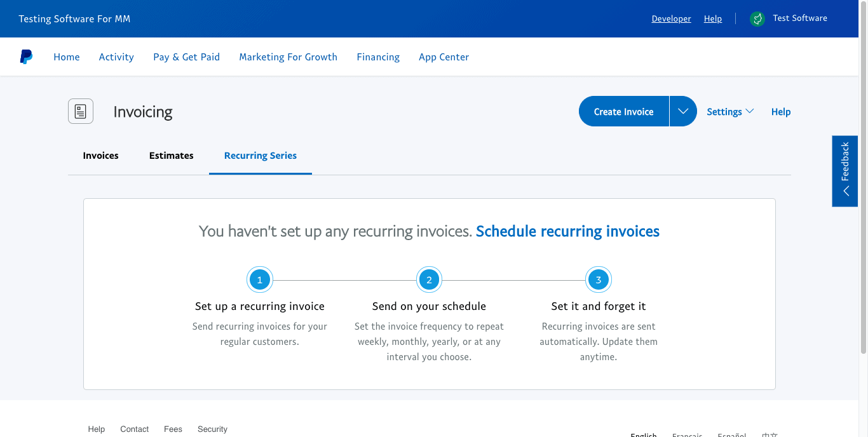Click step 3 circle marker
The width and height of the screenshot is (868, 437).
tap(598, 279)
